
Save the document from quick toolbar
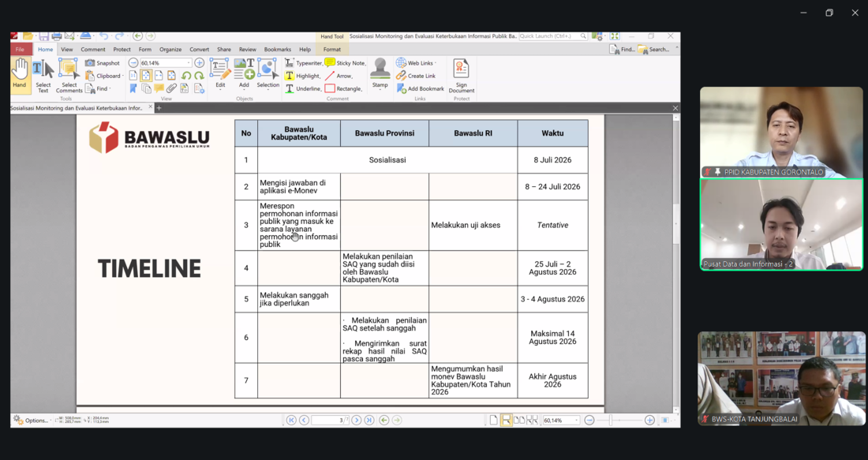[43, 36]
